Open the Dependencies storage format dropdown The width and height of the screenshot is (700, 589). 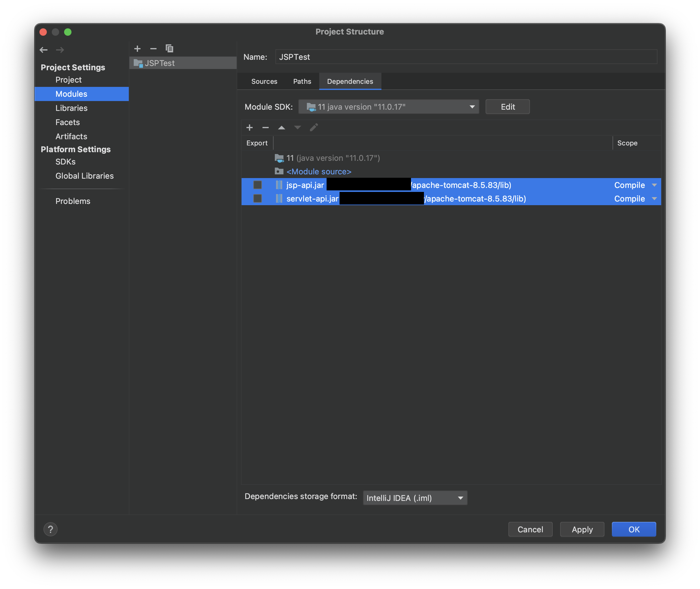point(415,498)
